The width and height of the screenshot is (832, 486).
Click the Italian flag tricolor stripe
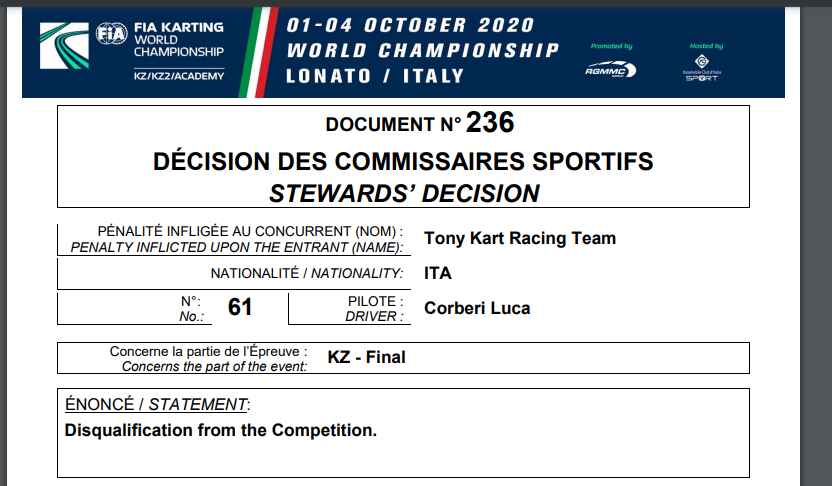tap(258, 52)
